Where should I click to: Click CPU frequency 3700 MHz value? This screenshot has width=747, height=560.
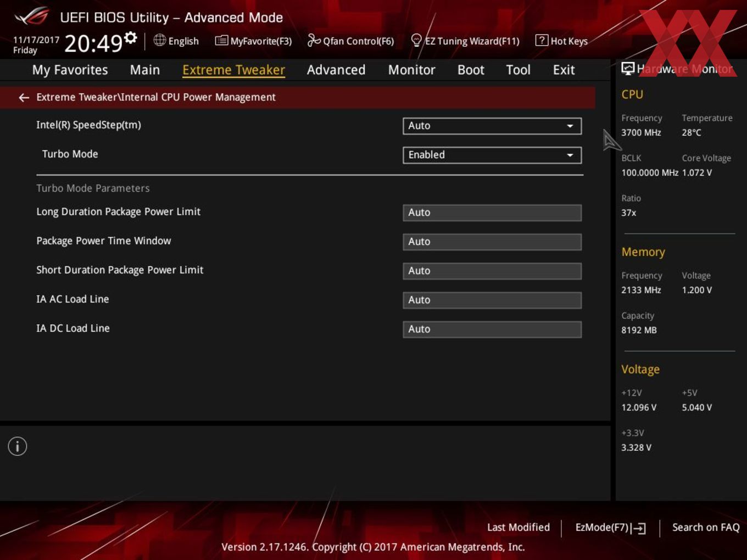point(641,132)
